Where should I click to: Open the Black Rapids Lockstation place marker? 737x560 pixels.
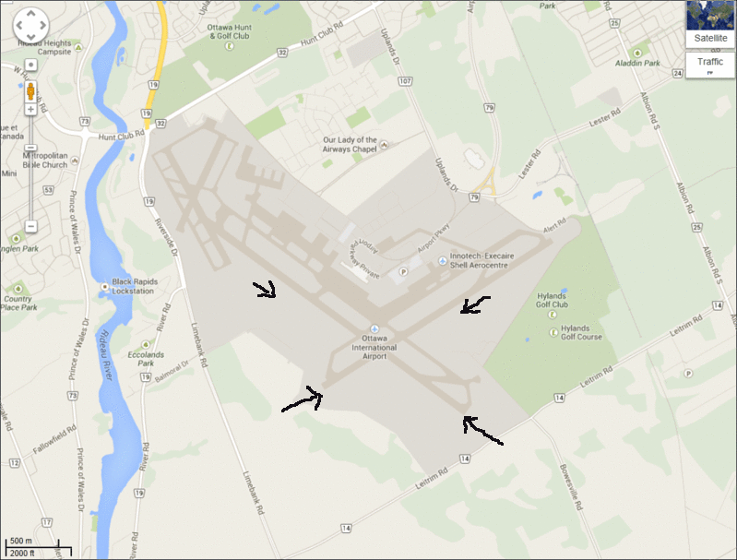pyautogui.click(x=104, y=286)
